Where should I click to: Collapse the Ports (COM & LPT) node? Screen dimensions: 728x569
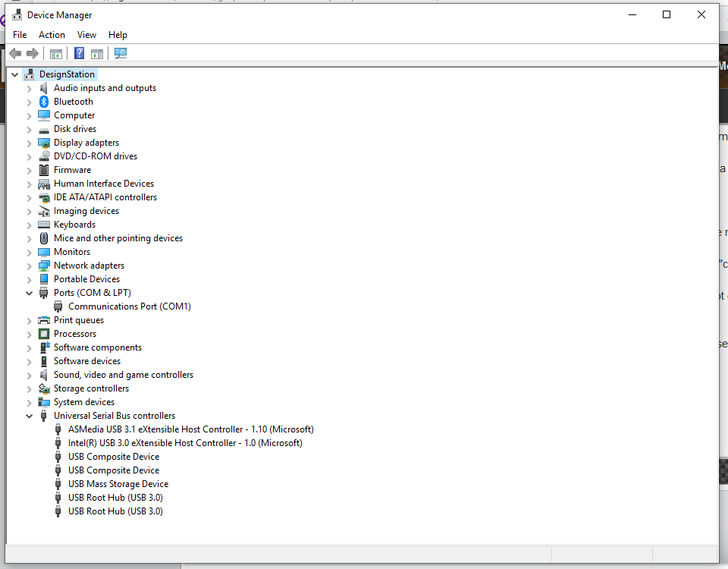coord(30,293)
